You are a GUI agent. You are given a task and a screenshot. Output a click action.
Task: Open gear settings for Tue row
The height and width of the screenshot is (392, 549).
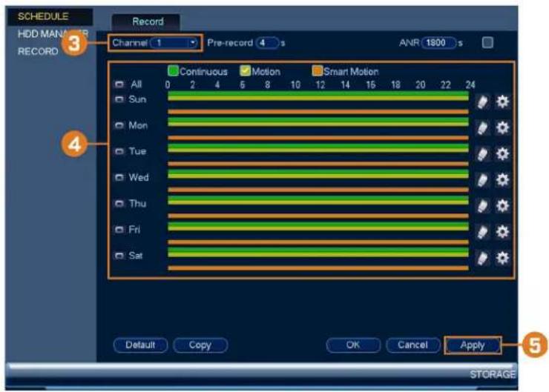click(x=502, y=154)
